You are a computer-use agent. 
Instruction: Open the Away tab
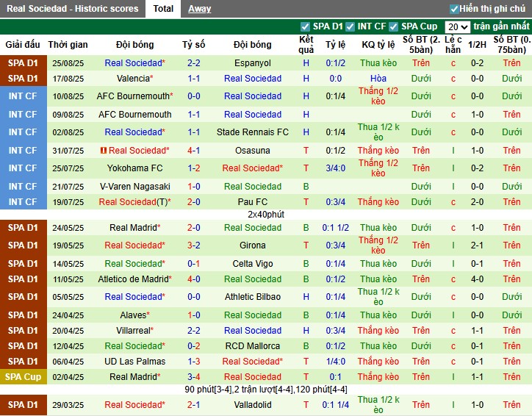[200, 9]
